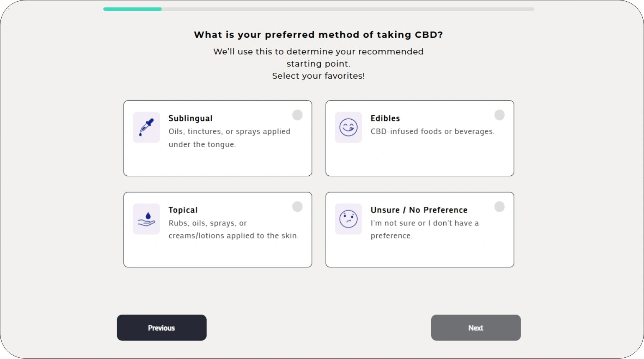Select the Topical option circle
The image size is (644, 359).
[x=297, y=207]
